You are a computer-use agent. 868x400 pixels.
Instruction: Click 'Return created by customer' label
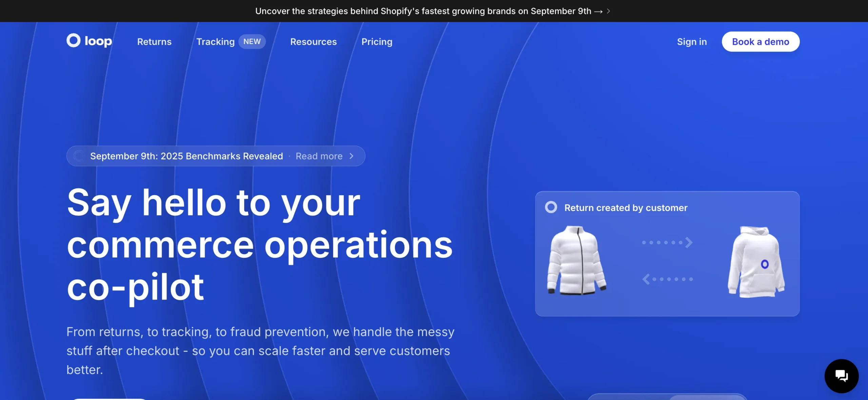[626, 208]
